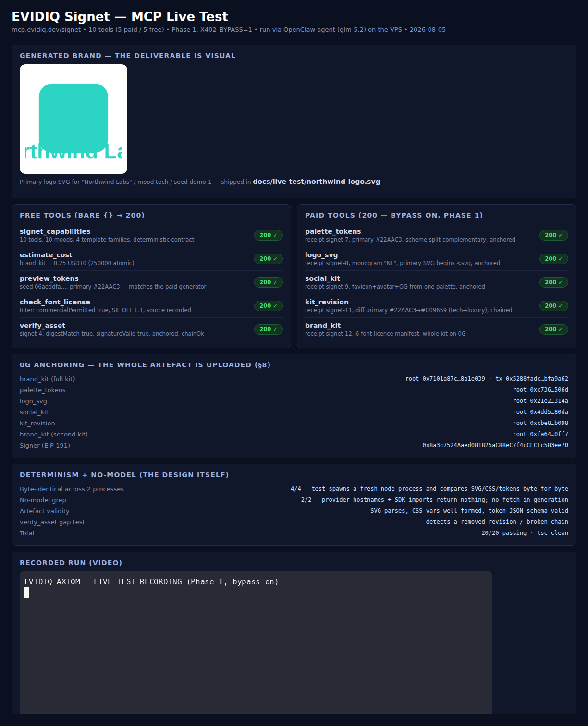Click the Recorded Run (Video) section heading
588x726 pixels.
[x=71, y=563]
